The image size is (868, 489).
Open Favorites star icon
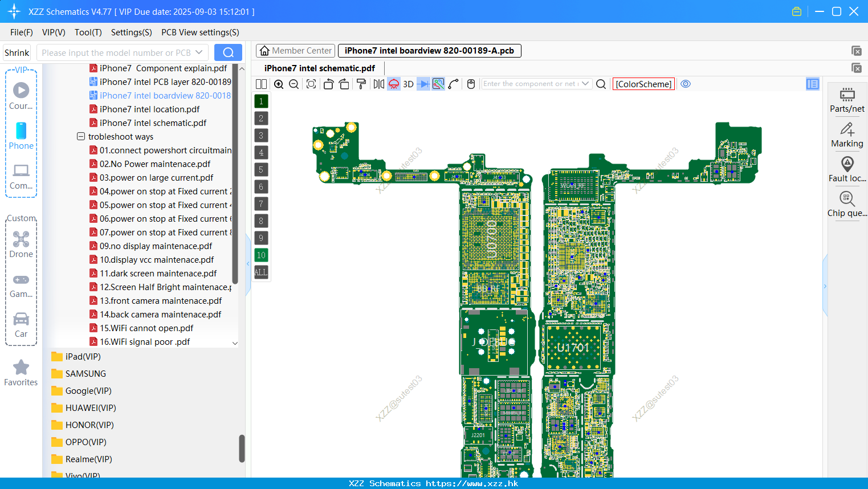click(21, 373)
